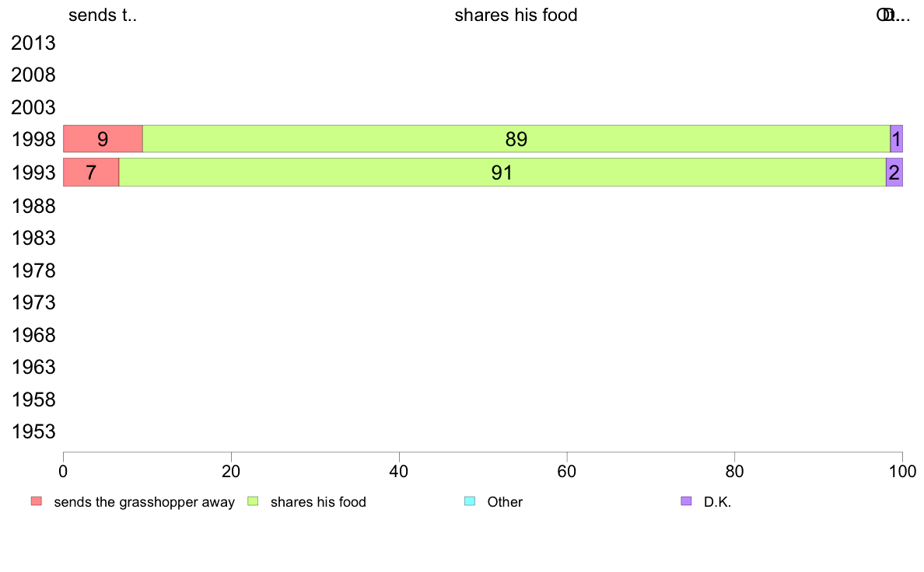Select the 1993 red bar segment labeled 7
This screenshot has height=572, width=924.
(x=91, y=172)
